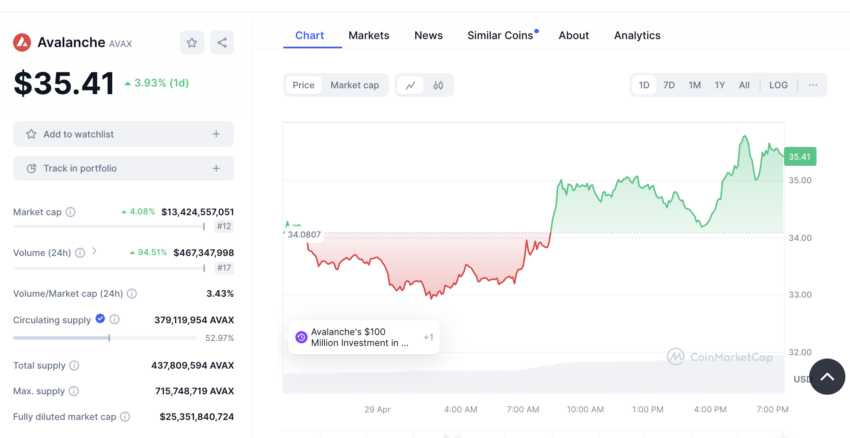Click the scroll-to-top arrow button

pos(827,376)
